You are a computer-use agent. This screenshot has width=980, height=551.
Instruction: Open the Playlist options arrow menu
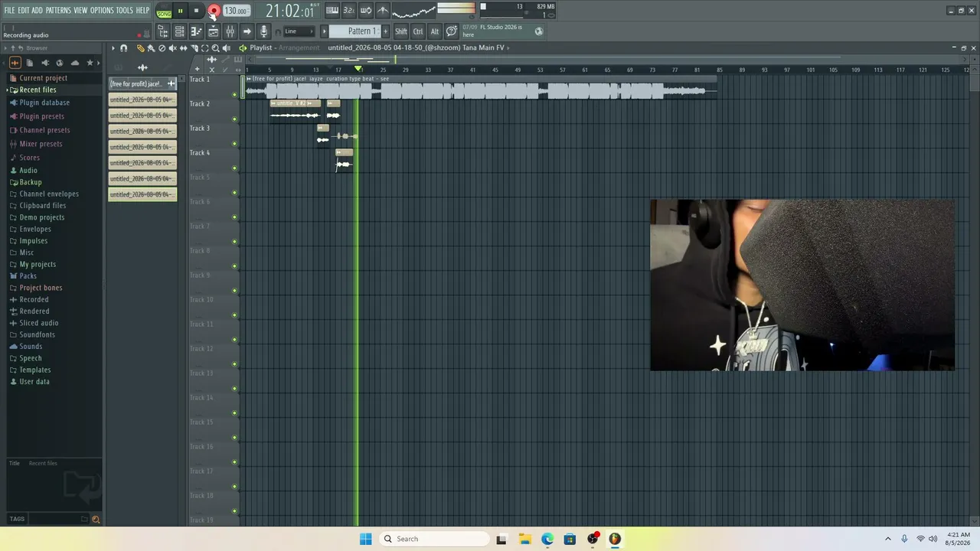pyautogui.click(x=113, y=48)
